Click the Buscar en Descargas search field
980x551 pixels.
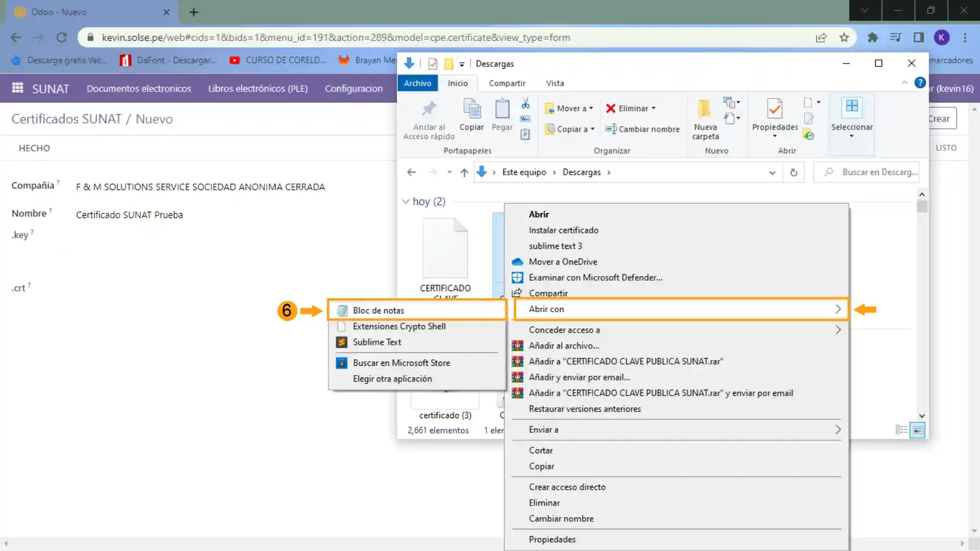[866, 172]
